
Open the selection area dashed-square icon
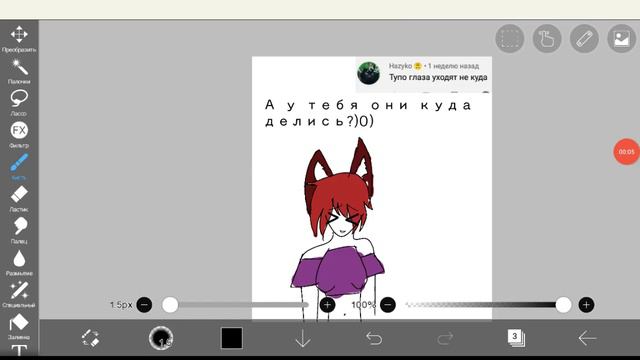[x=510, y=39]
